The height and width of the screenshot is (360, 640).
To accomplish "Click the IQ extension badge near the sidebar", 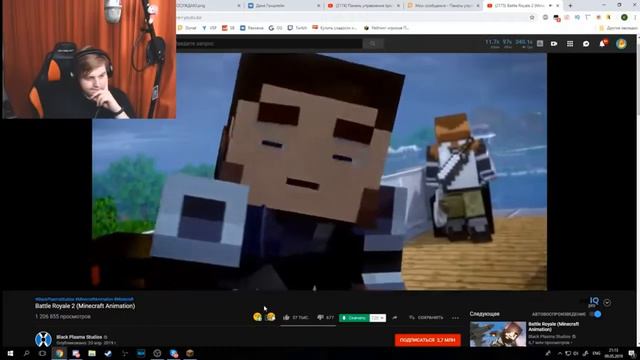I will coord(593,302).
